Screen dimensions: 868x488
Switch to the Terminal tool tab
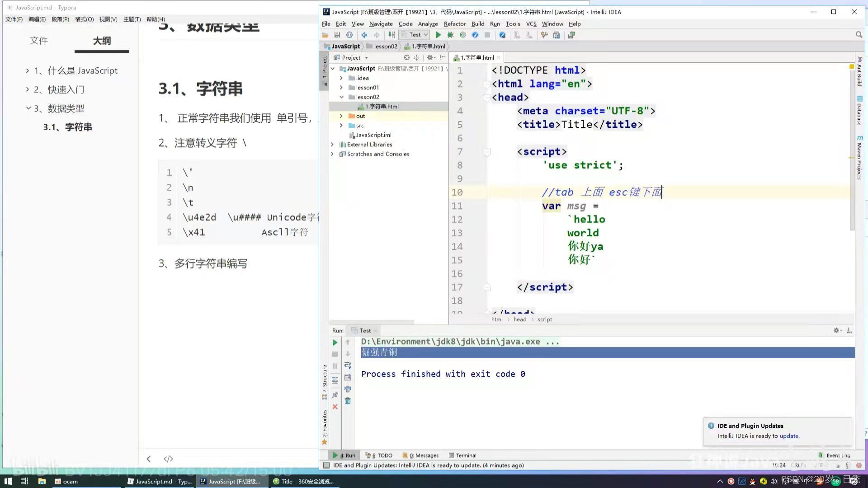(462, 455)
